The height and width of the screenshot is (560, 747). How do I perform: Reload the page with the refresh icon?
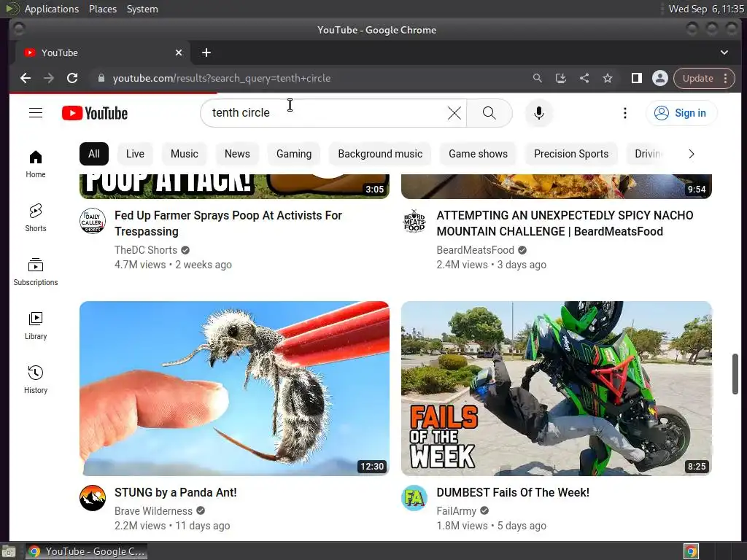tap(72, 78)
